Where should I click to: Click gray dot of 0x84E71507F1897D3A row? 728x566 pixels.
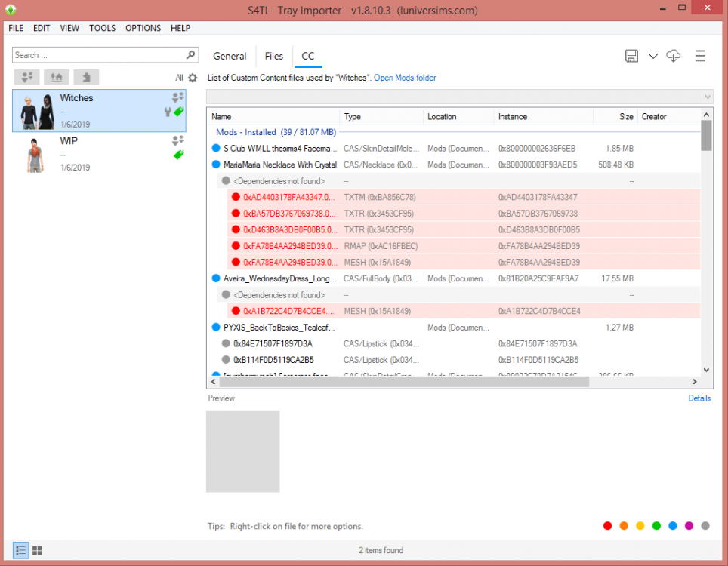(x=226, y=343)
